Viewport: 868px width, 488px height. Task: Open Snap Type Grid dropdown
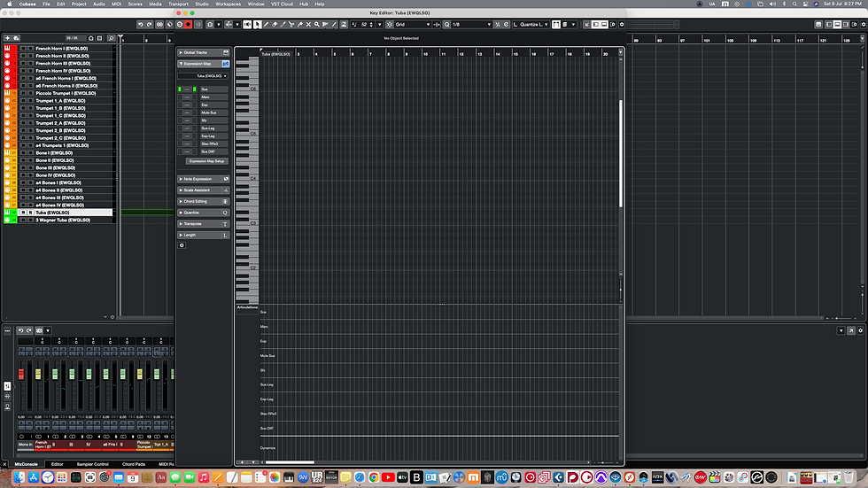[413, 24]
